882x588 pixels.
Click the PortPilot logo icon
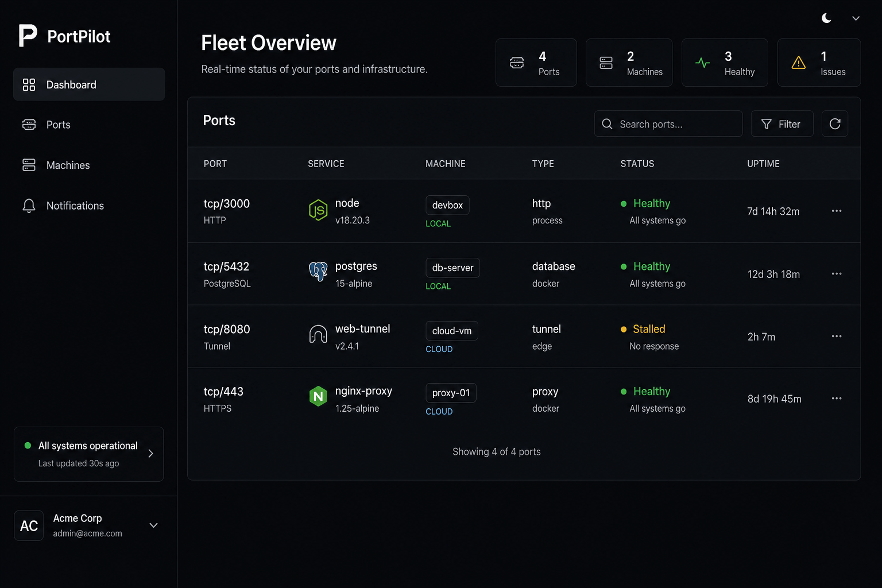pyautogui.click(x=28, y=36)
